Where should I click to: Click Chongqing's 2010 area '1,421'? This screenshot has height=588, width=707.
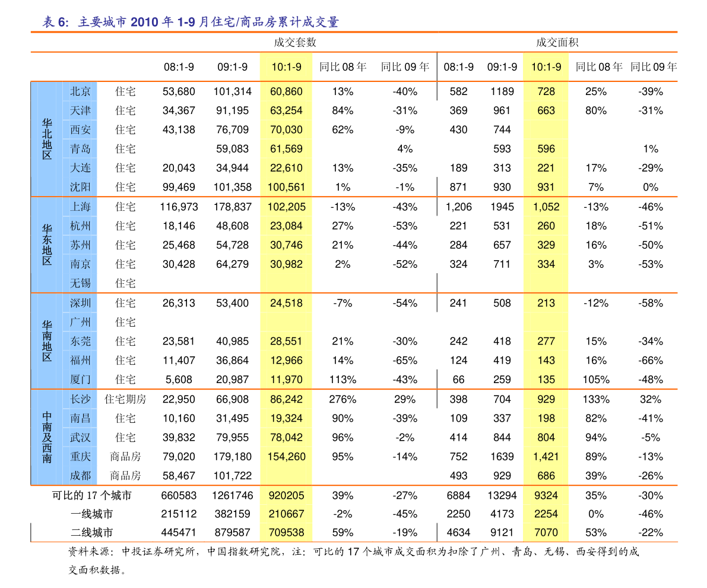[x=546, y=457]
